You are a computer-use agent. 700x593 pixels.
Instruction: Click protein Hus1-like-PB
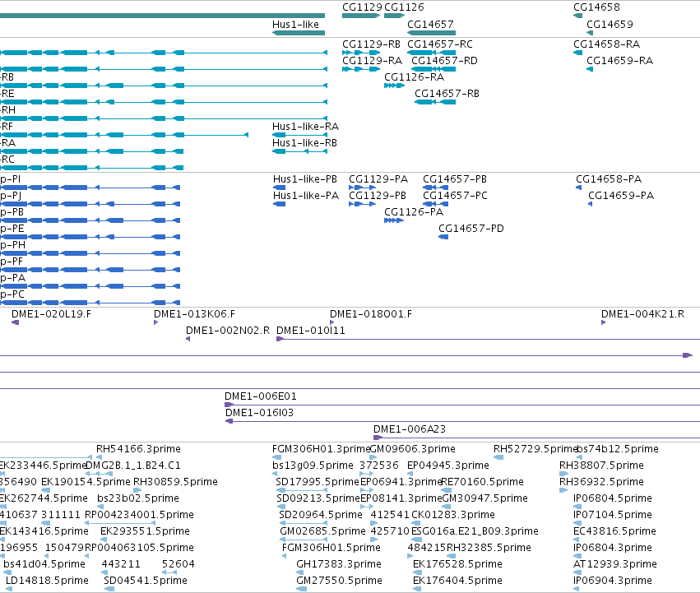click(305, 179)
